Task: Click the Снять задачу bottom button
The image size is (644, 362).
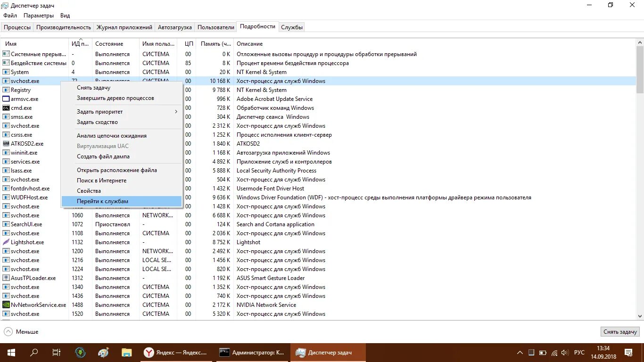Action: (x=620, y=332)
